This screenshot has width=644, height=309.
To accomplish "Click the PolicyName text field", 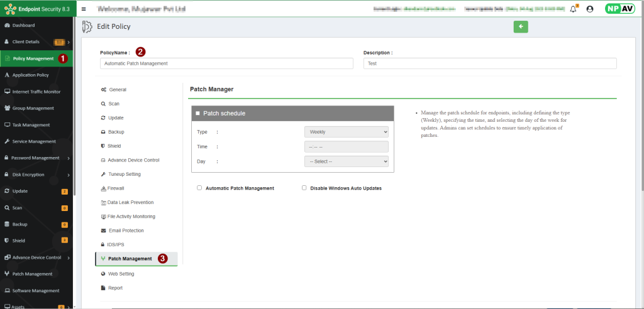I will (226, 63).
